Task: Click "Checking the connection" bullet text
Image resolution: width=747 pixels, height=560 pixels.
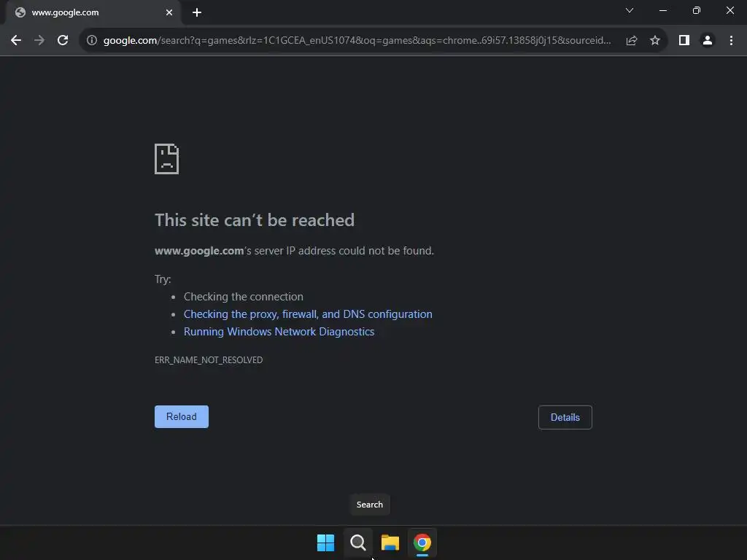Action: [244, 297]
